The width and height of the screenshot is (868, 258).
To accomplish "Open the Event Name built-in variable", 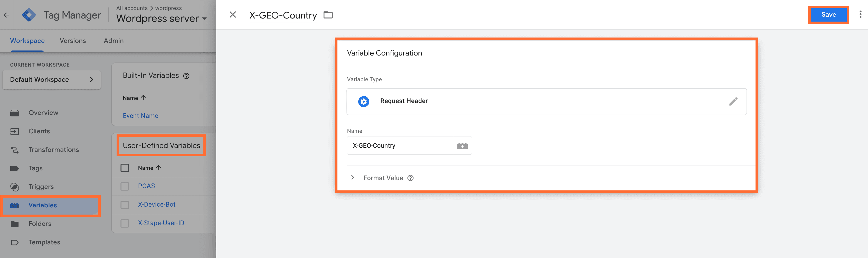I will 140,116.
